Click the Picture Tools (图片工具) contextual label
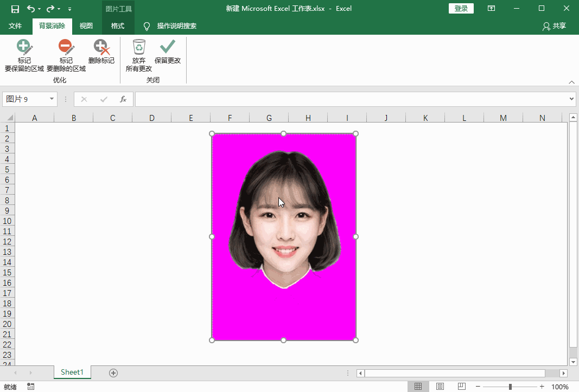579x392 pixels. click(118, 9)
